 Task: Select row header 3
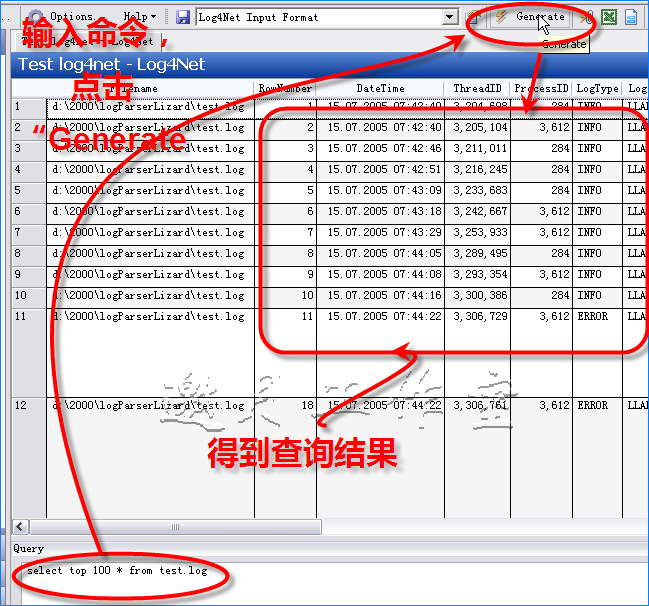click(x=29, y=149)
